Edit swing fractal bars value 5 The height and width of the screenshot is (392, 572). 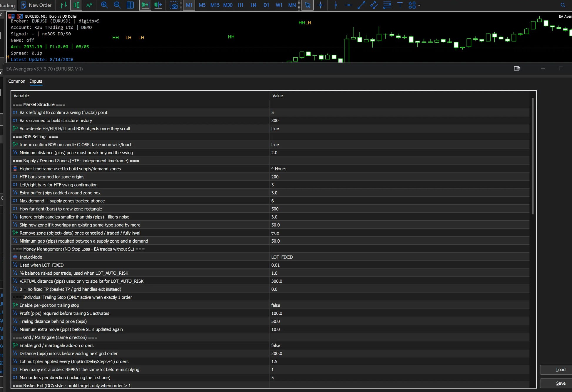pos(399,113)
